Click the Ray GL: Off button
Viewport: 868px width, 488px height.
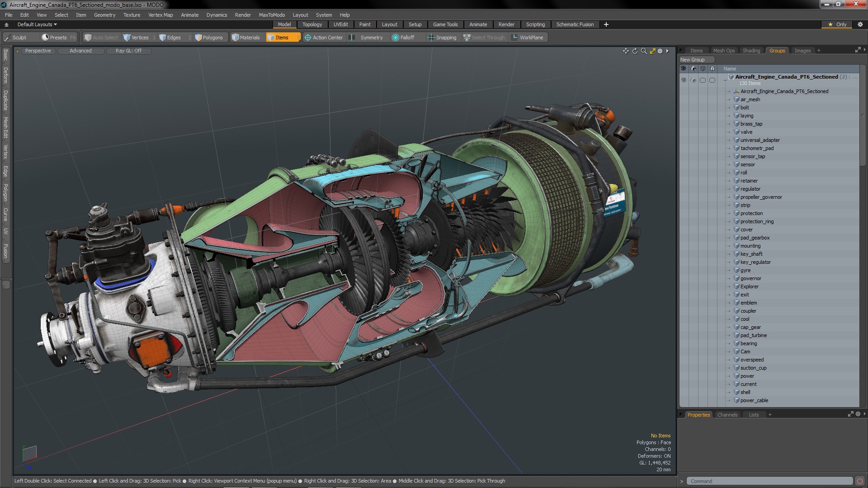[128, 51]
